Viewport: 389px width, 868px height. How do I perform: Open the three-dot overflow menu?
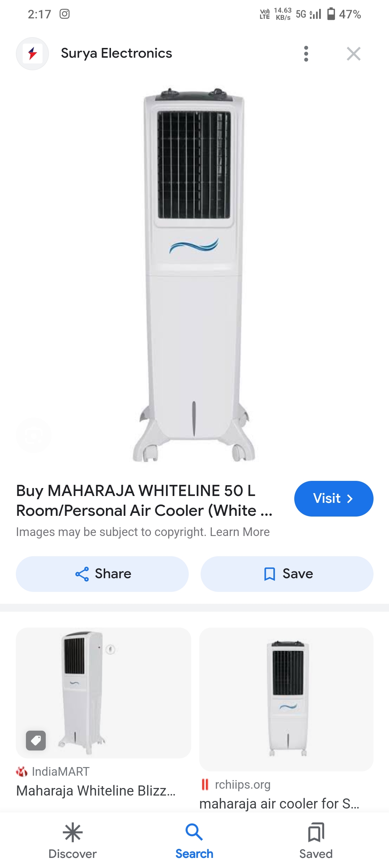tap(306, 54)
